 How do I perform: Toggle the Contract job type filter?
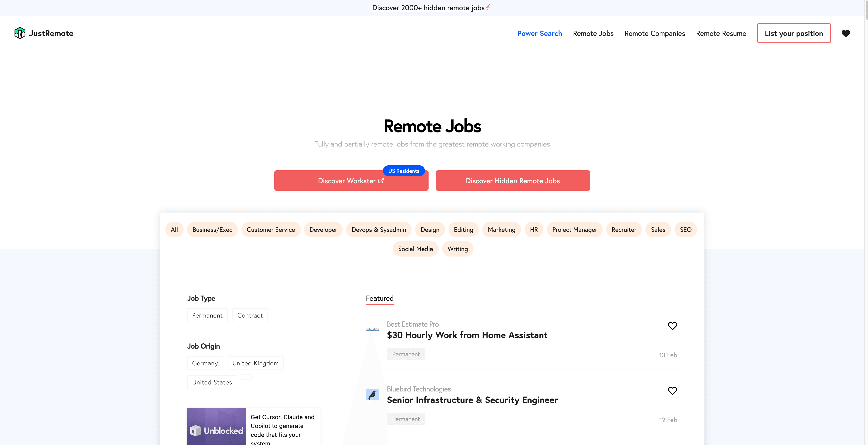click(x=250, y=315)
